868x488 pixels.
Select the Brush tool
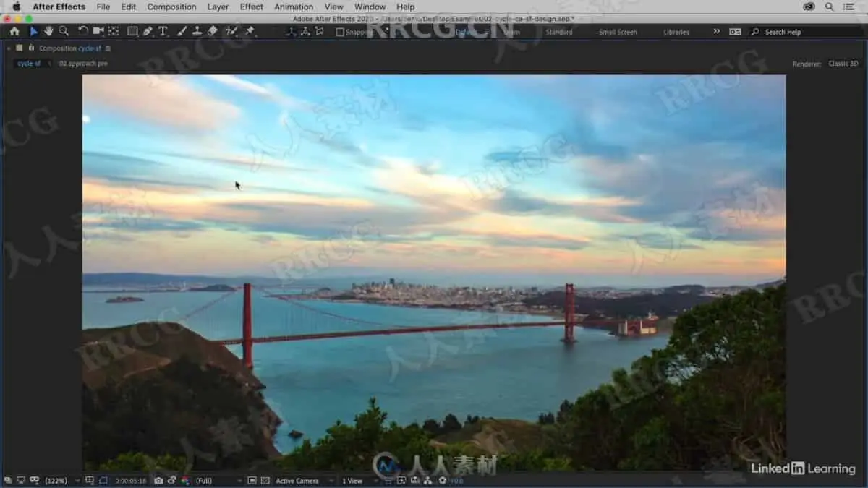tap(182, 31)
